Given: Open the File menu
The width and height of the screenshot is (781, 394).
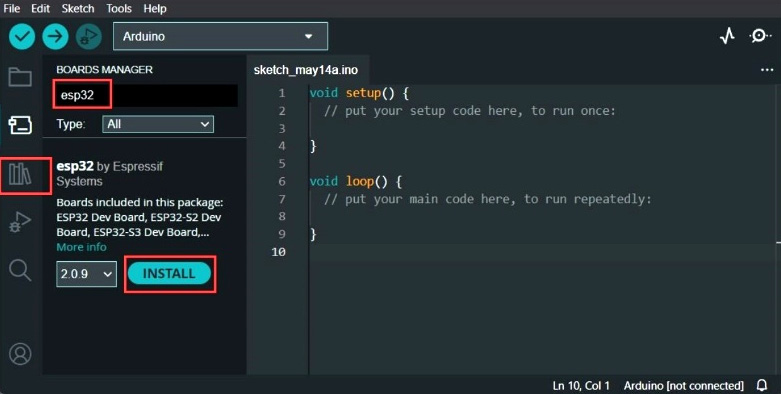Looking at the screenshot, I should tap(11, 8).
